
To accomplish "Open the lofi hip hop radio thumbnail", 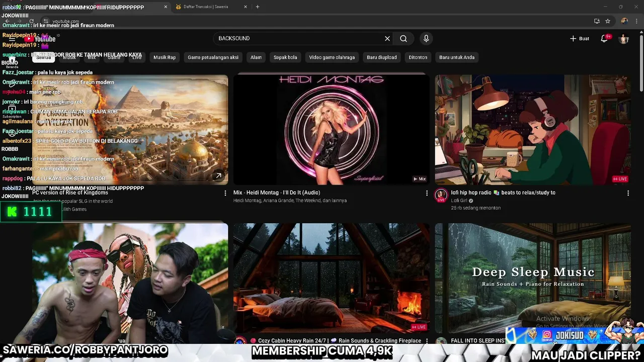I will tap(533, 129).
